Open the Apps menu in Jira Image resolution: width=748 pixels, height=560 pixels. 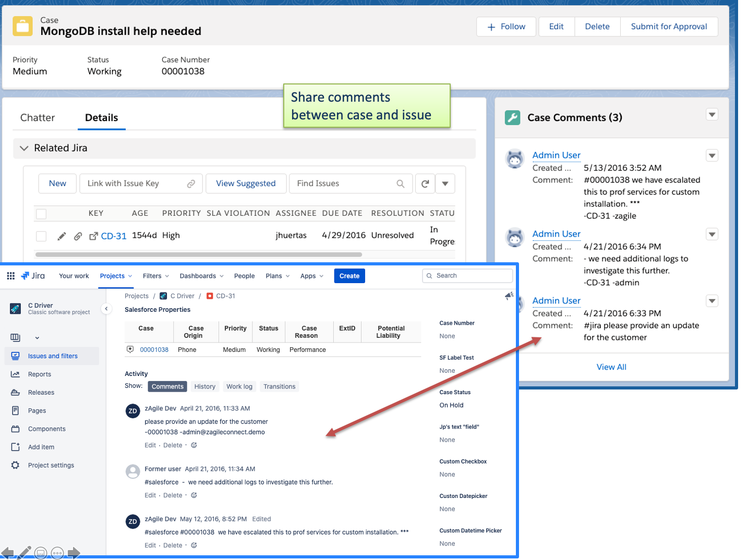[312, 276]
